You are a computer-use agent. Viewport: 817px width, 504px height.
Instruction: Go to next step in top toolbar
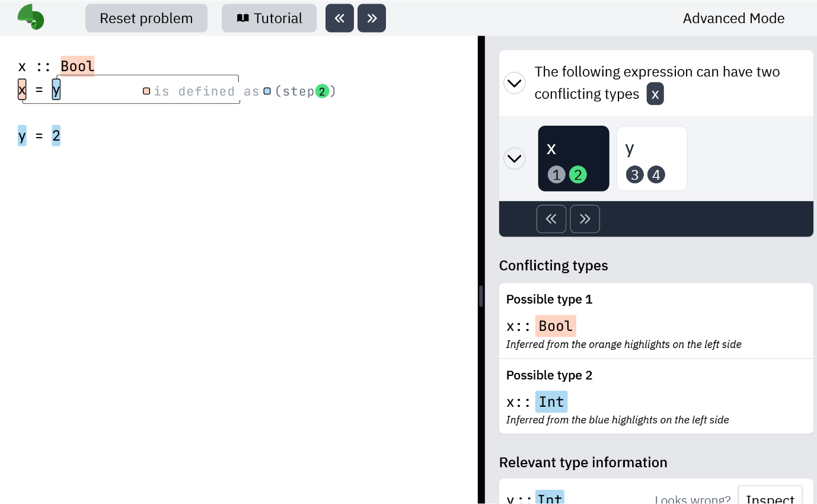click(x=372, y=18)
